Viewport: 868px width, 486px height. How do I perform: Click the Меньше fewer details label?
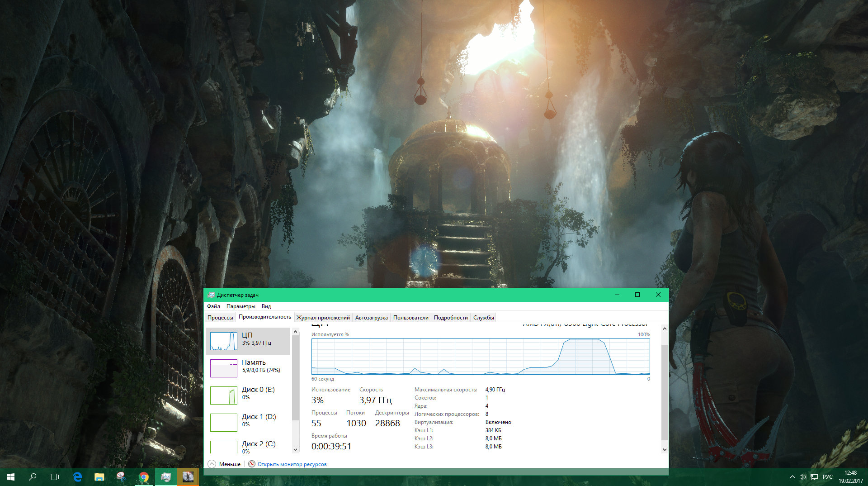tap(230, 464)
